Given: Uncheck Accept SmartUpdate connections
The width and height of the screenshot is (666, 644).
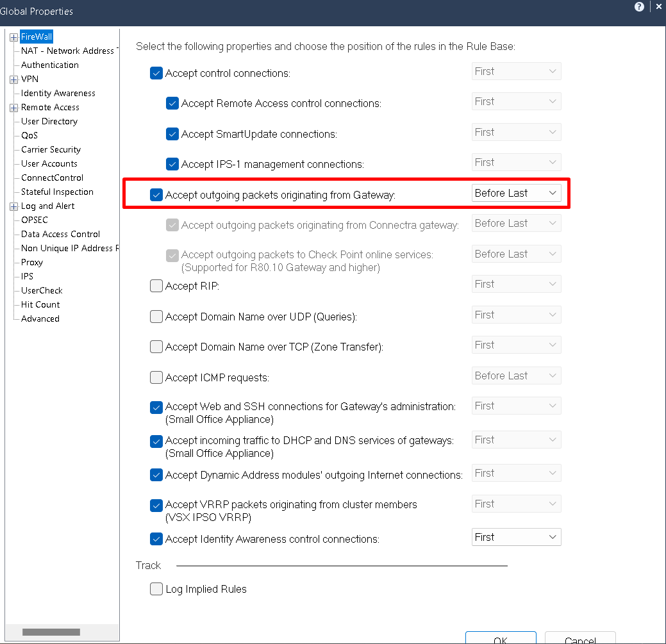Looking at the screenshot, I should [x=172, y=134].
